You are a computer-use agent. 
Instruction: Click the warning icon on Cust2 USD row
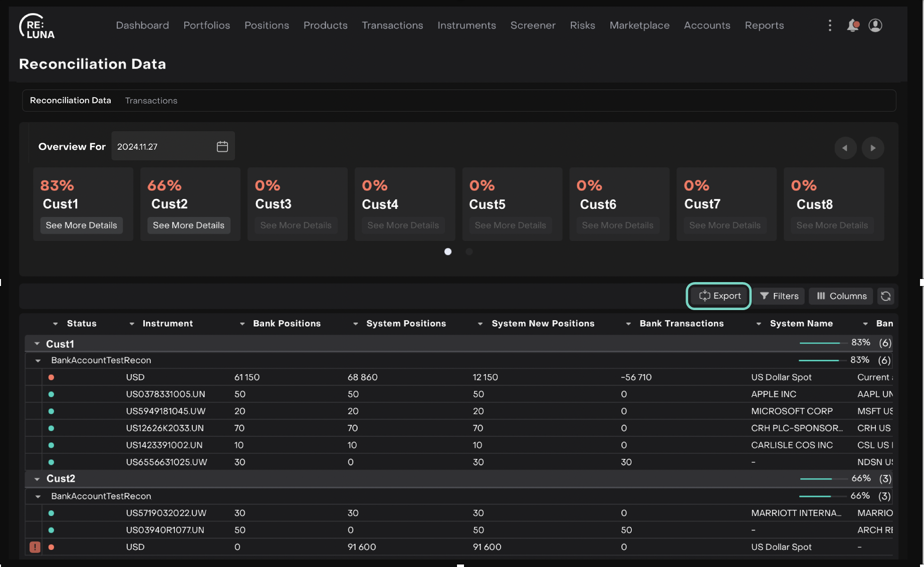[x=35, y=547]
